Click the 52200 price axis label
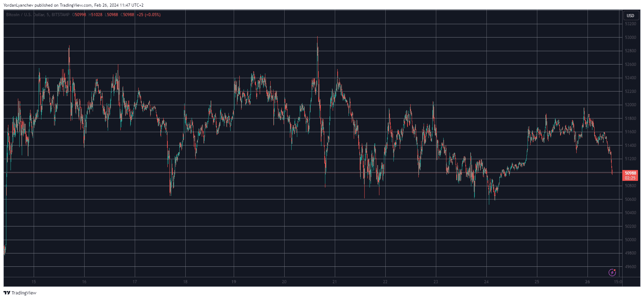The width and height of the screenshot is (644, 299). coord(630,91)
